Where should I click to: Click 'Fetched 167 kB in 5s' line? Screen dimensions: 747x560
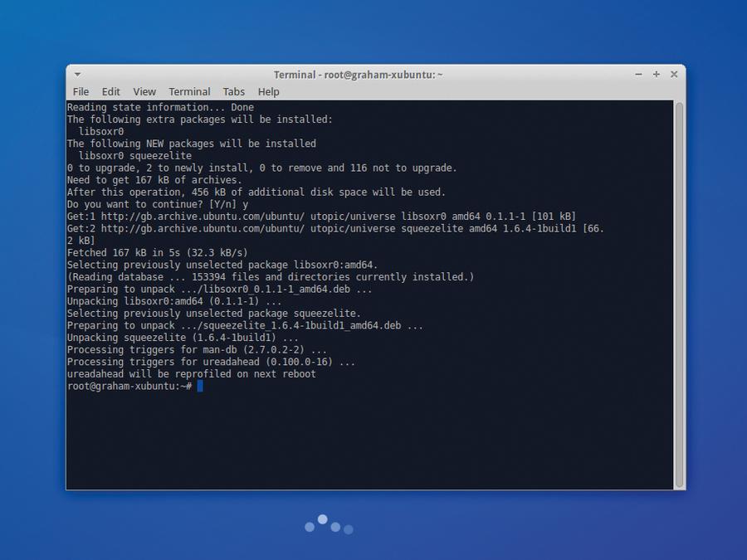click(158, 253)
